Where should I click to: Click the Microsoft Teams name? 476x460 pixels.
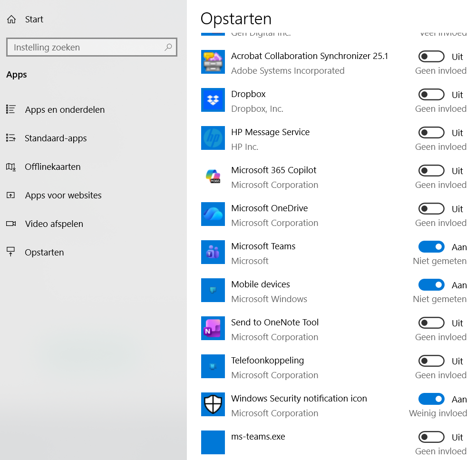(263, 246)
